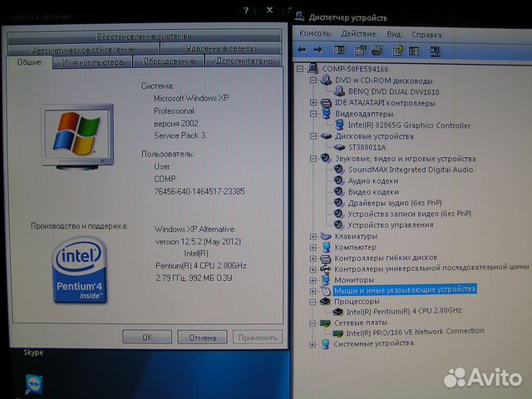
Task: Click the Skype desktop shortcut label
Action: point(33,352)
